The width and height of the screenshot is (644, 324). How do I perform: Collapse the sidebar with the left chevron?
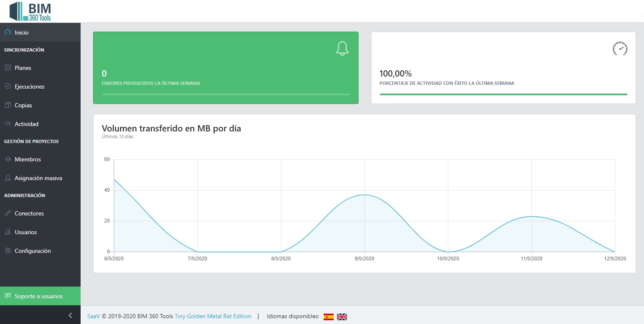click(x=70, y=315)
